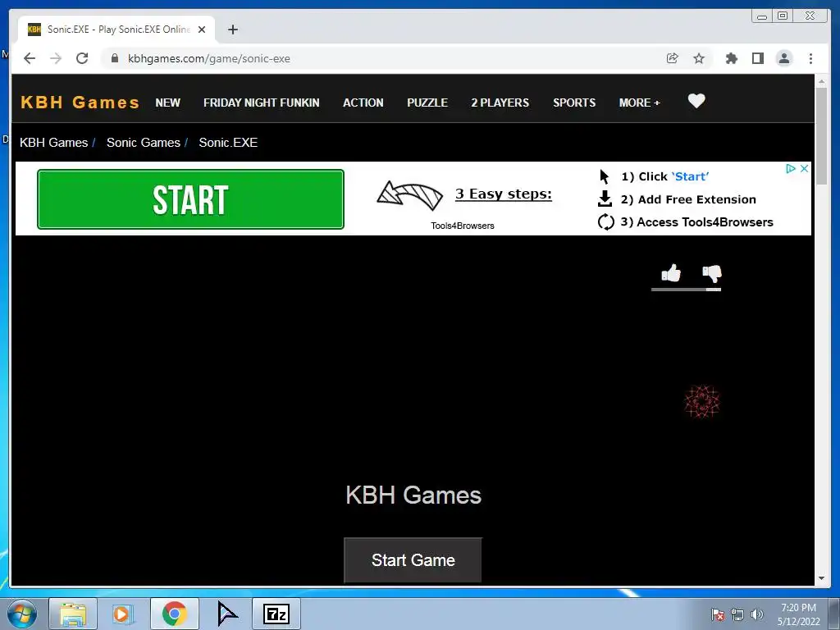
Task: Click the browser forward arrow
Action: (56, 58)
